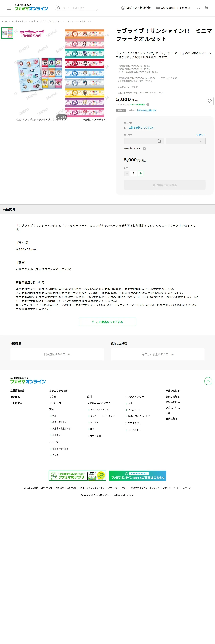
Task: Open 利用規約 footer link
Action: pos(60,488)
